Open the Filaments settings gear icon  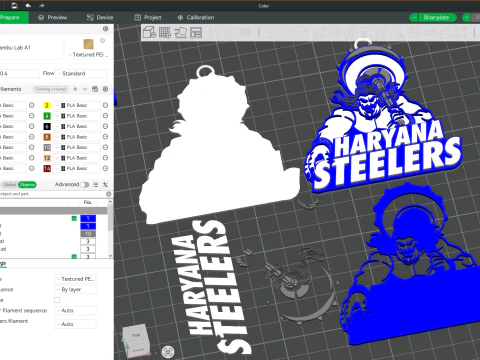(105, 89)
